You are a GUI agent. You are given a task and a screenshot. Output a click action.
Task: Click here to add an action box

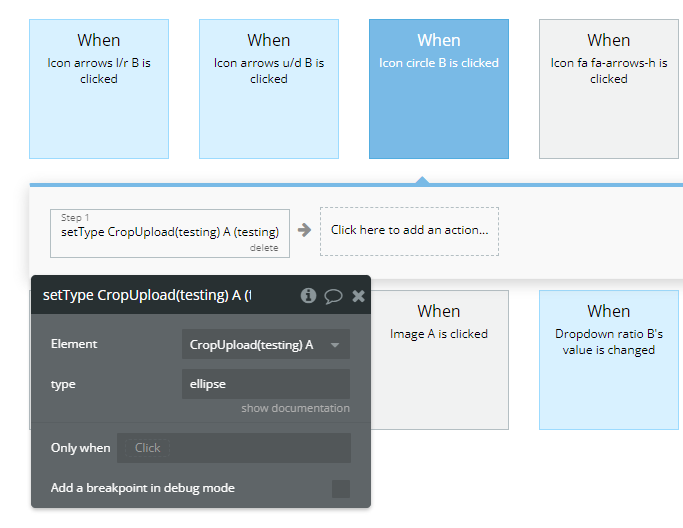coord(409,230)
